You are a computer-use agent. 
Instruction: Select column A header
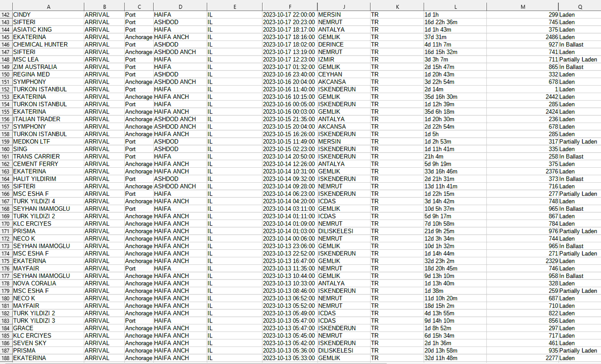point(48,7)
